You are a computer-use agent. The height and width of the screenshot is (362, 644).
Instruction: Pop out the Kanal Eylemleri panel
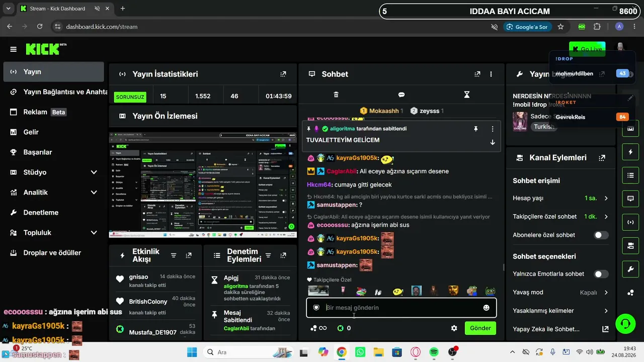coord(602,158)
